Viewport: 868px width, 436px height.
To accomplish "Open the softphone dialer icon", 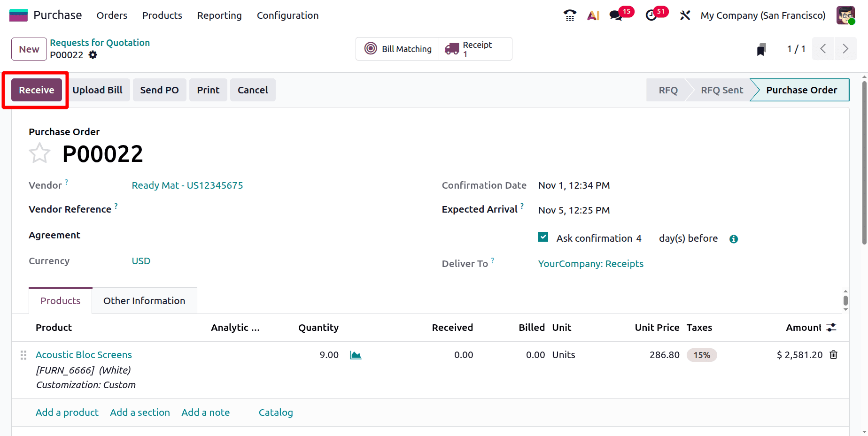I will pos(569,15).
